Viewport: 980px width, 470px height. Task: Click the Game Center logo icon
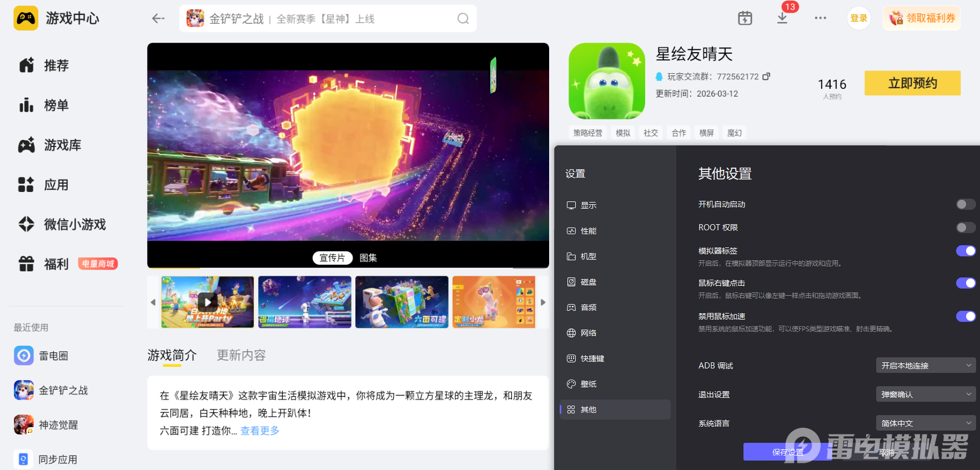(x=26, y=18)
